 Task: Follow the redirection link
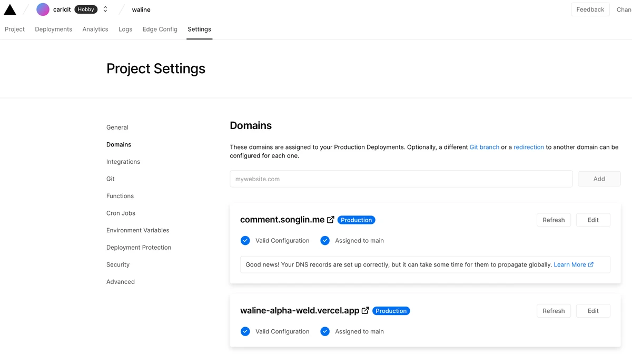coord(529,147)
